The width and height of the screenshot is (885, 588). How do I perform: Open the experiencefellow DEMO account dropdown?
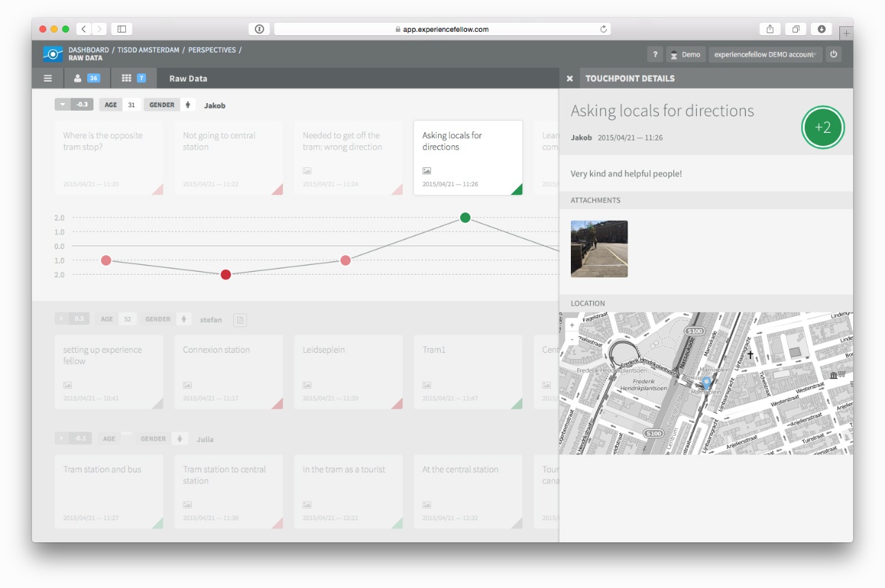coord(765,55)
